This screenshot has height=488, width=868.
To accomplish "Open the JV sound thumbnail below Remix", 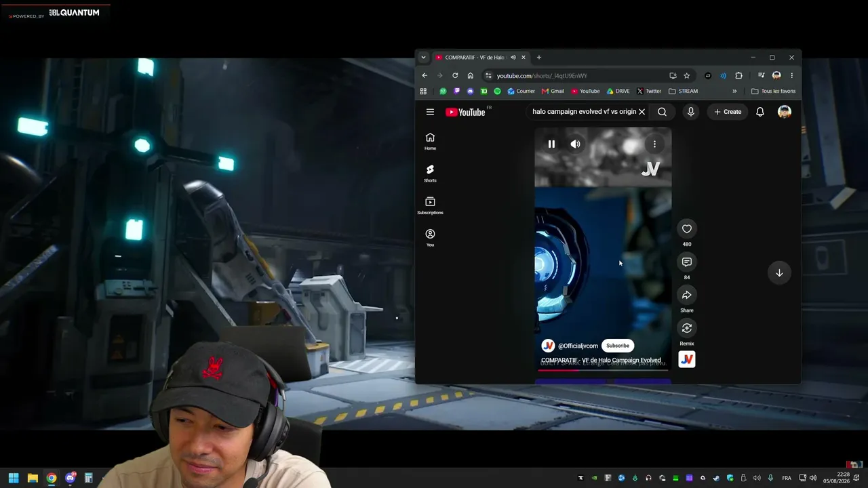I will point(687,359).
